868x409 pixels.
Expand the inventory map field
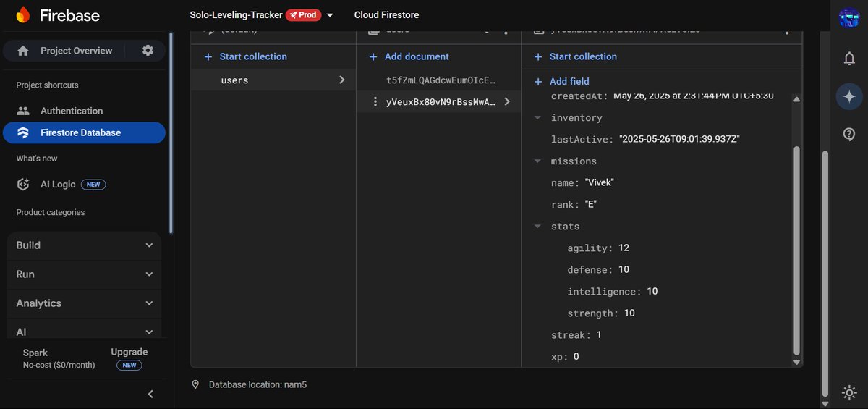point(537,117)
